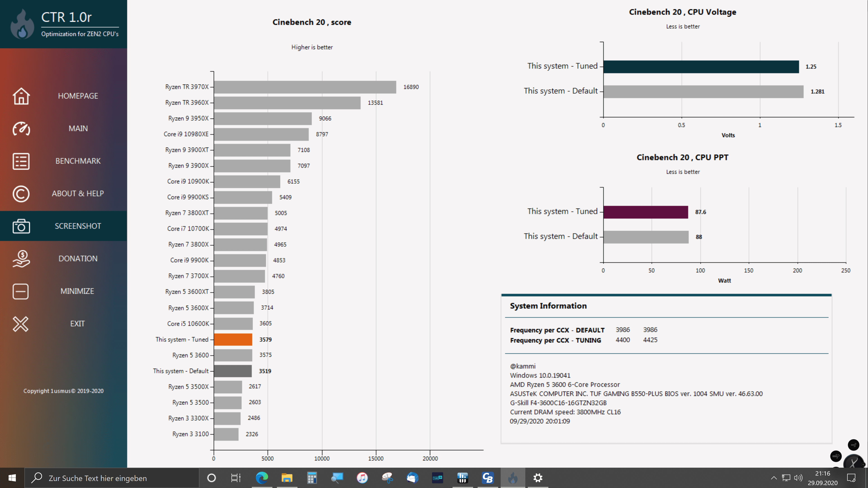The image size is (868, 488).
Task: Click the orange 'This system - Tuned' score bar
Action: click(x=233, y=340)
